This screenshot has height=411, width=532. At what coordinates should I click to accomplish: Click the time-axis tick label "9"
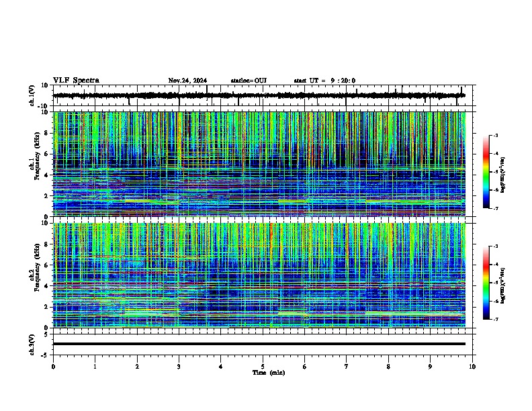[430, 367]
